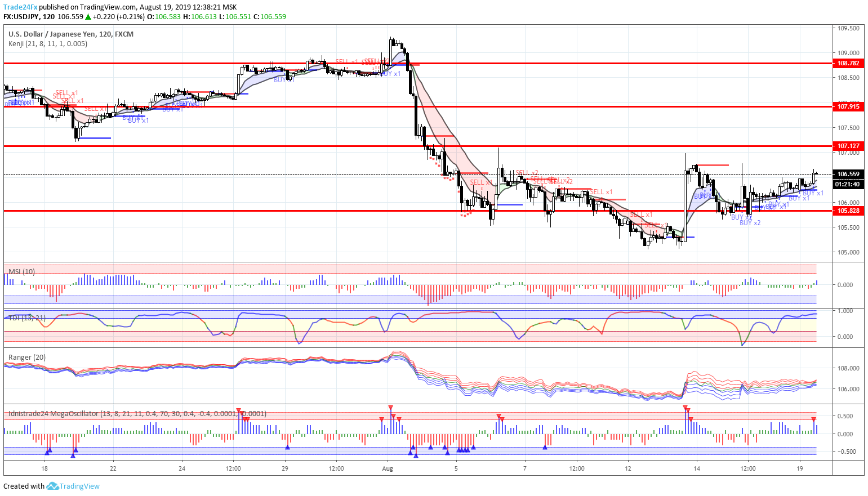Select the Kenji (21, 8, 11, 1, 0.005) indicator label
This screenshot has height=496, width=868.
point(48,43)
